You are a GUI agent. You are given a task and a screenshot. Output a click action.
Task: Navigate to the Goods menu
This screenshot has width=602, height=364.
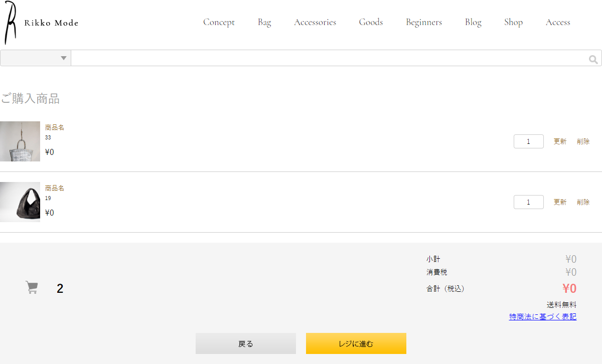(371, 22)
